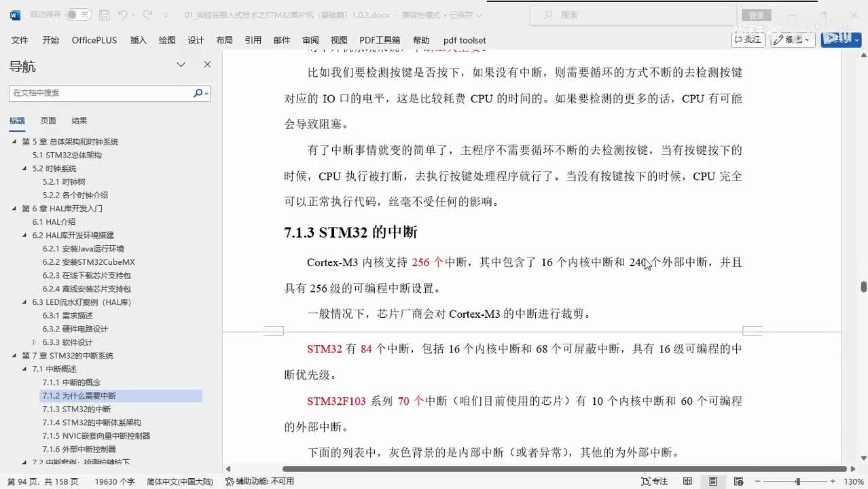Viewport: 868px width, 489px height.
Task: Open the 插入 ribbon tab
Action: (138, 40)
